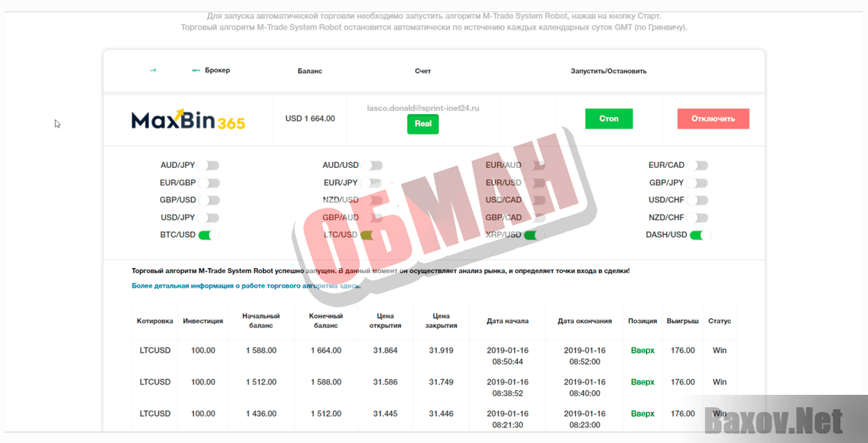The height and width of the screenshot is (443, 868).
Task: Turn off the BTC/USD toggle
Action: (x=208, y=235)
